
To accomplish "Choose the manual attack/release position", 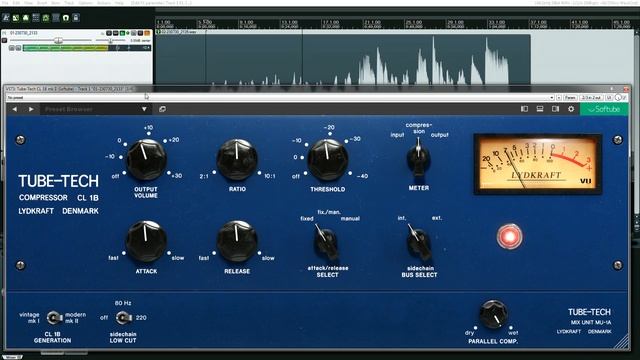I will pos(350,219).
